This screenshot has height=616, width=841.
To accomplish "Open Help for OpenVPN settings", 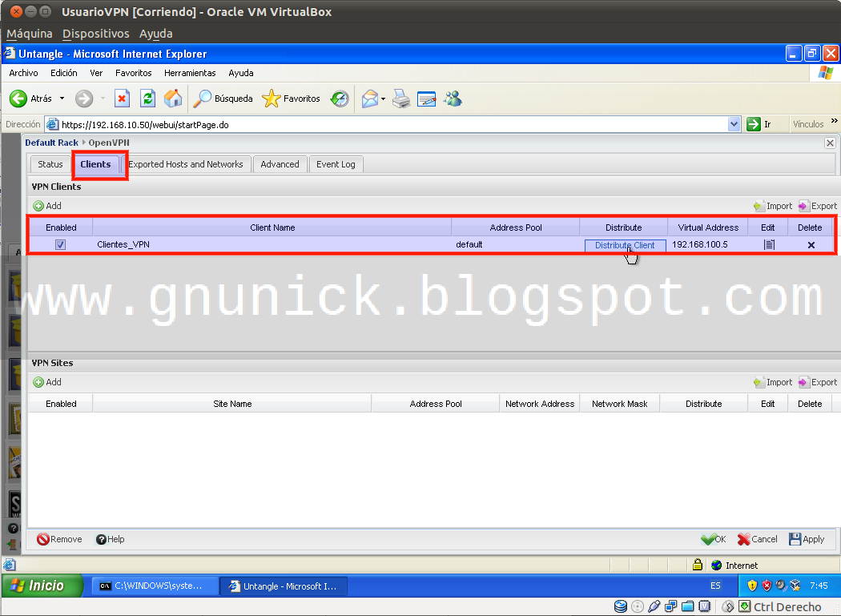I will click(110, 539).
